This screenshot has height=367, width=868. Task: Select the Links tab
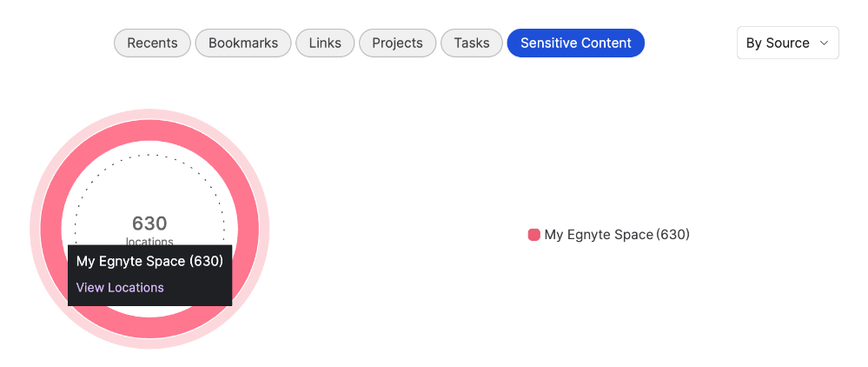pos(325,43)
